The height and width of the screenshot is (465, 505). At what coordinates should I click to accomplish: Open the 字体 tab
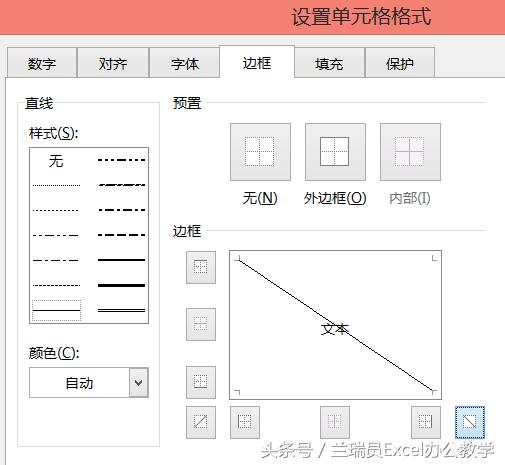pos(184,63)
